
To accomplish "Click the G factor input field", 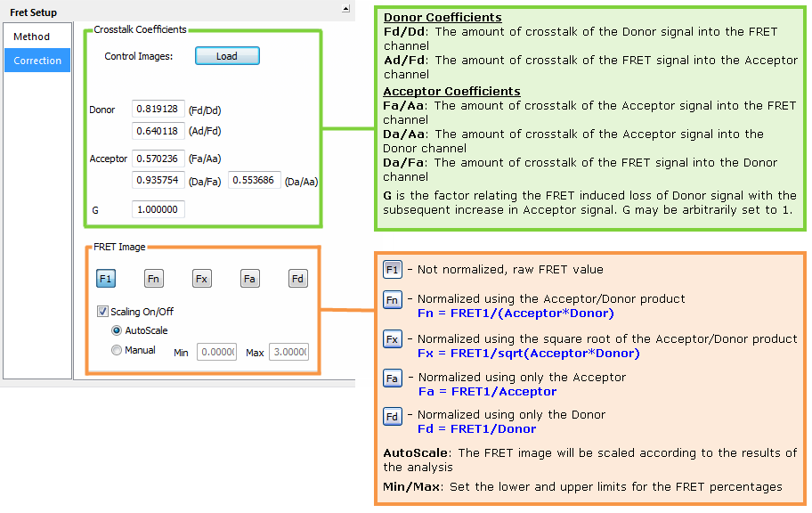I will pyautogui.click(x=158, y=210).
